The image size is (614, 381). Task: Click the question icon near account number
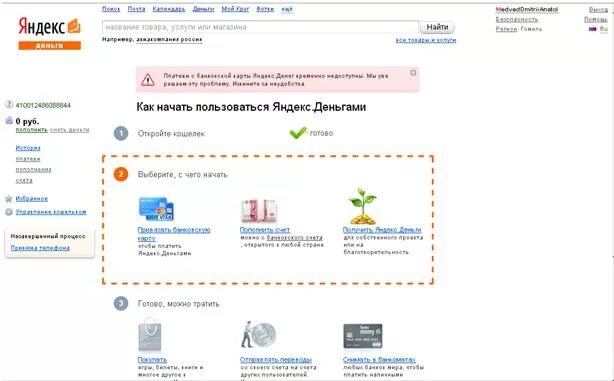[9, 105]
